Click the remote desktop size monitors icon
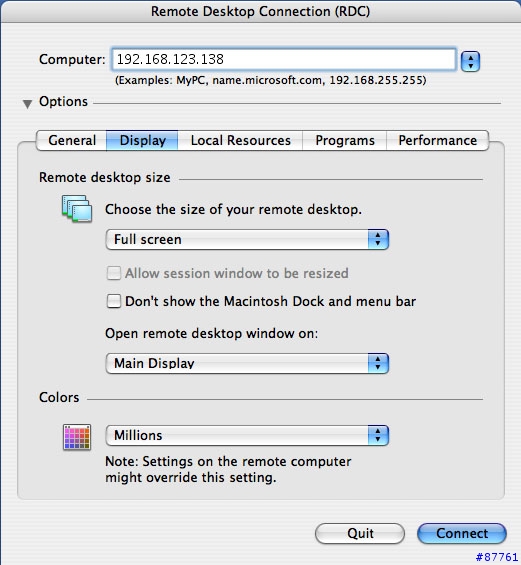The height and width of the screenshot is (565, 521). point(77,208)
